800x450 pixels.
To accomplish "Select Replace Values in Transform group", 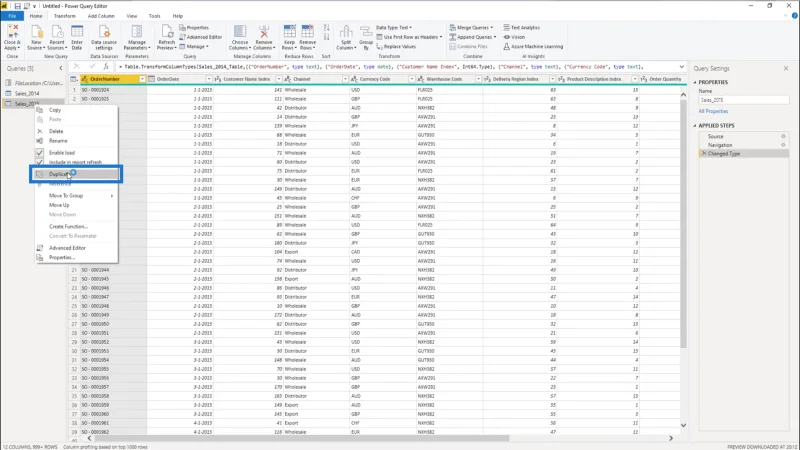I will click(x=396, y=46).
